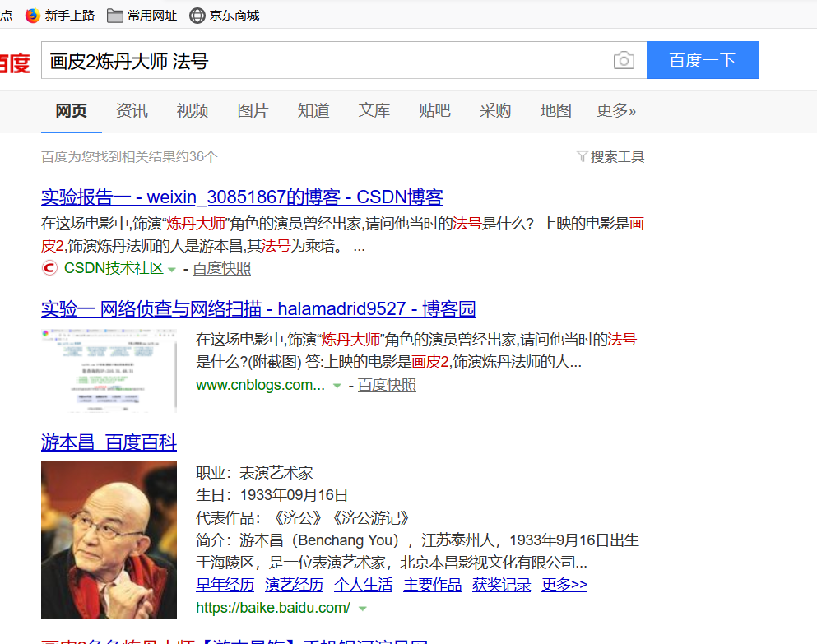Click the Baidu logo
Screen dimensions: 817x644
coord(14,63)
